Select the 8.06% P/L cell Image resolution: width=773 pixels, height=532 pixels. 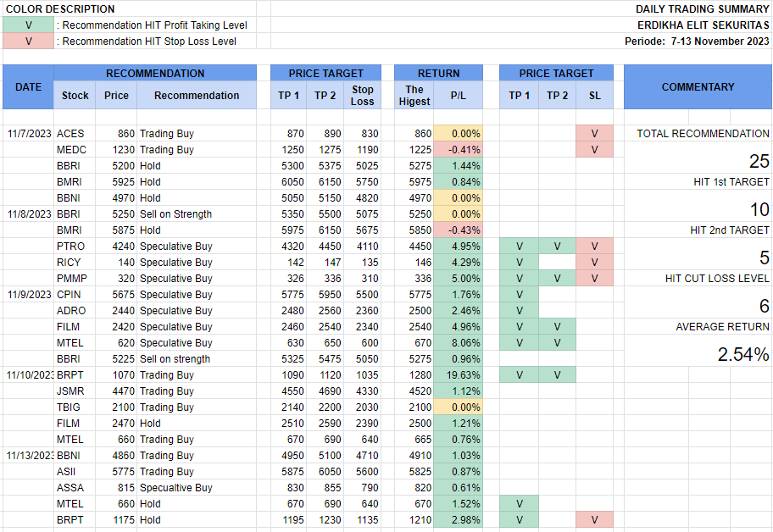(458, 343)
